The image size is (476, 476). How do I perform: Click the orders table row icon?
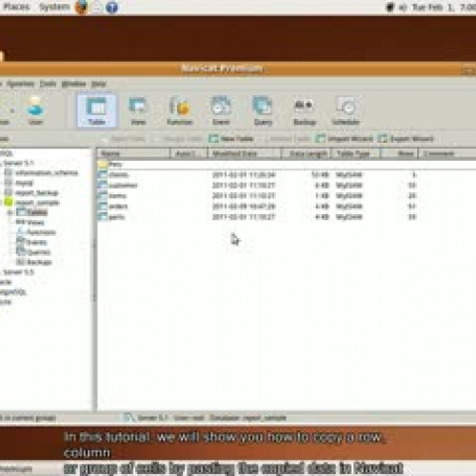click(x=103, y=207)
